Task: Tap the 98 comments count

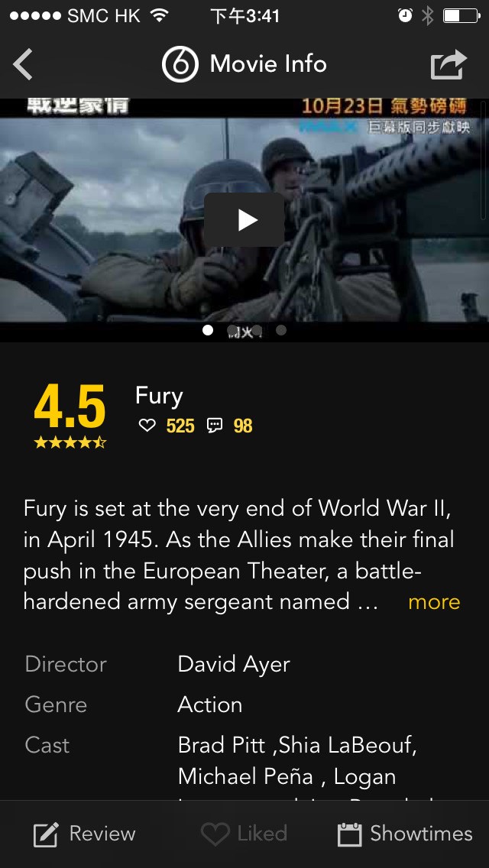Action: (x=243, y=426)
